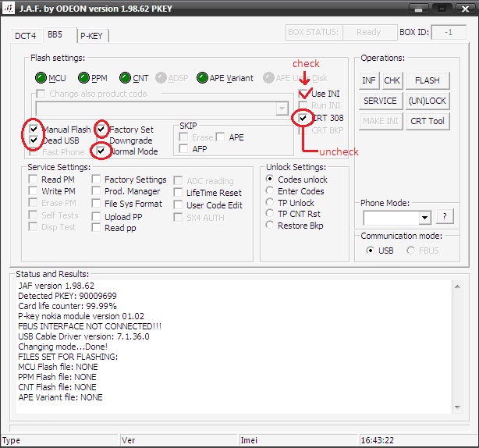Viewport: 479px width, 448px height.
Task: Open the Phone Mode dropdown
Action: (424, 218)
